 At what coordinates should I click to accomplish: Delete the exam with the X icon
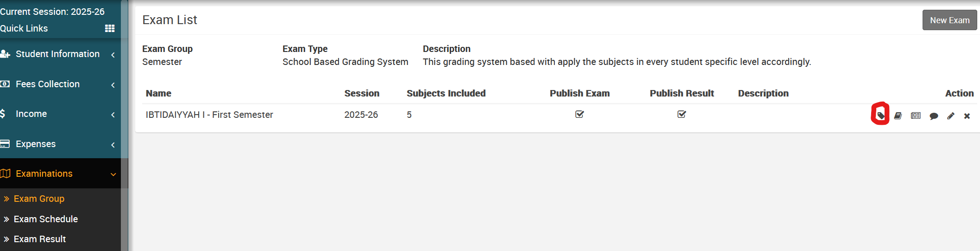click(x=967, y=116)
